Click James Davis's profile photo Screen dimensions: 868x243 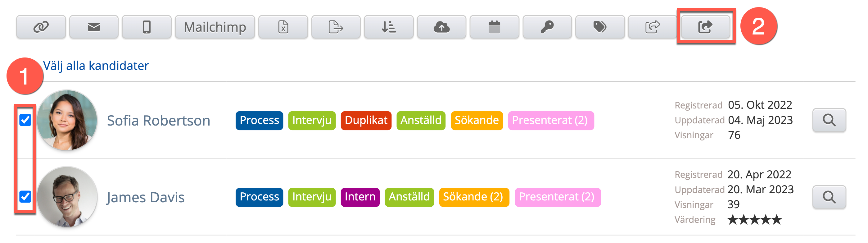[x=67, y=197]
